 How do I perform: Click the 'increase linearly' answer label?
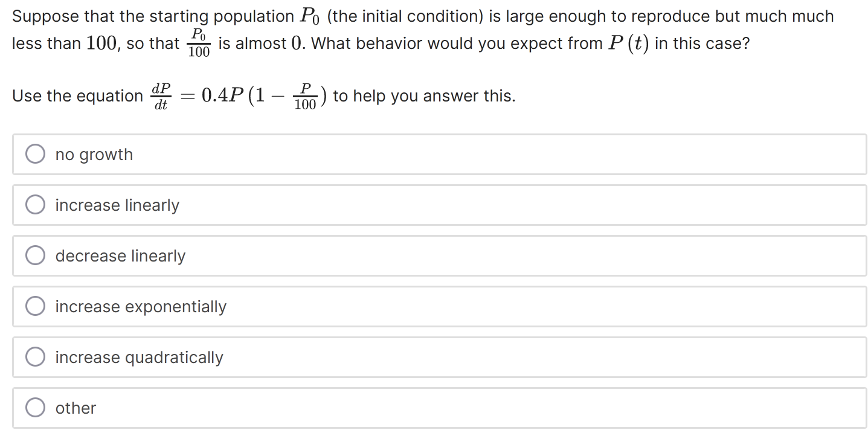[117, 205]
